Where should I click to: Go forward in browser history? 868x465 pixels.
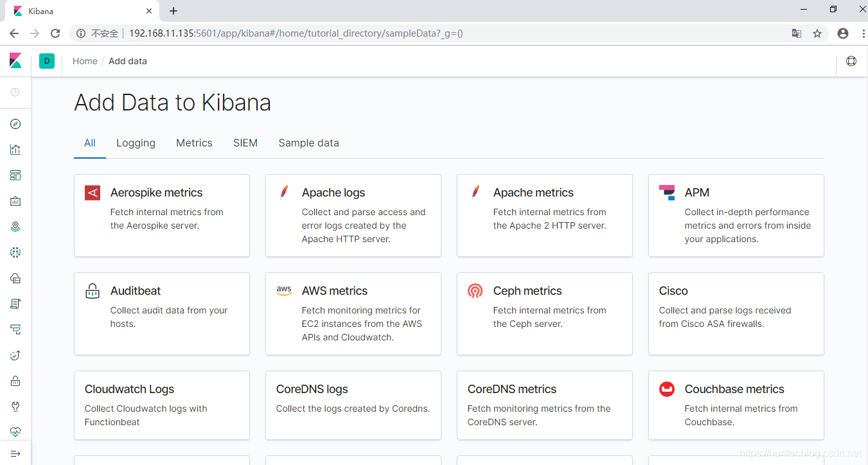tap(35, 33)
